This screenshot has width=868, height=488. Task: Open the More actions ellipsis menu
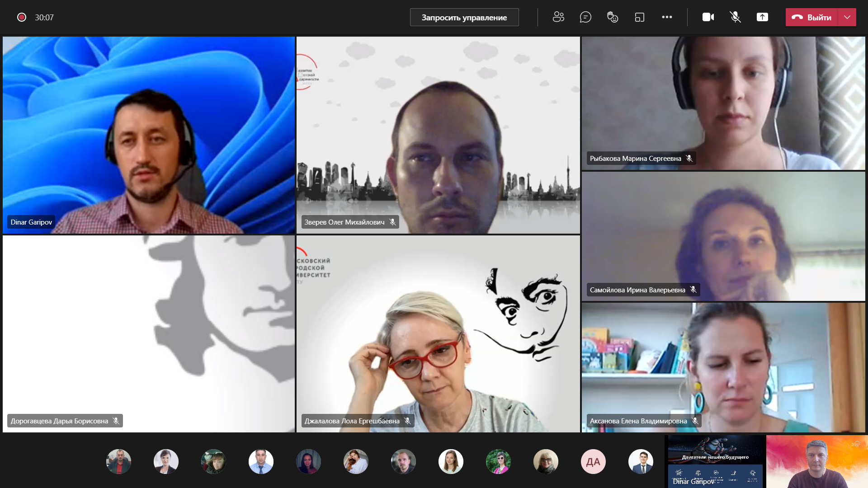click(667, 17)
